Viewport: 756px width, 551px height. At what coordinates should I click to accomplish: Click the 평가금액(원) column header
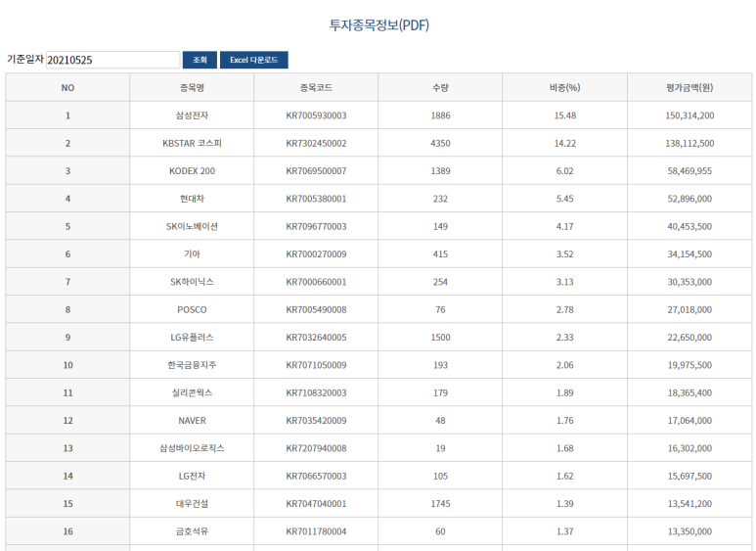click(689, 88)
